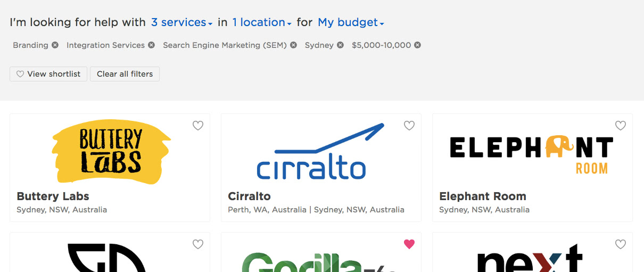Remove the Sydney location filter tag

pyautogui.click(x=340, y=45)
